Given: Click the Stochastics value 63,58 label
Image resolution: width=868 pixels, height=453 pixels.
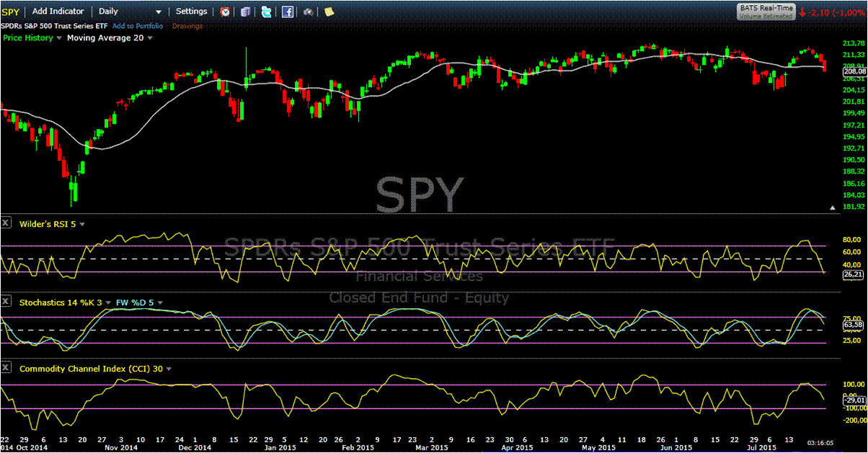Looking at the screenshot, I should coord(854,326).
